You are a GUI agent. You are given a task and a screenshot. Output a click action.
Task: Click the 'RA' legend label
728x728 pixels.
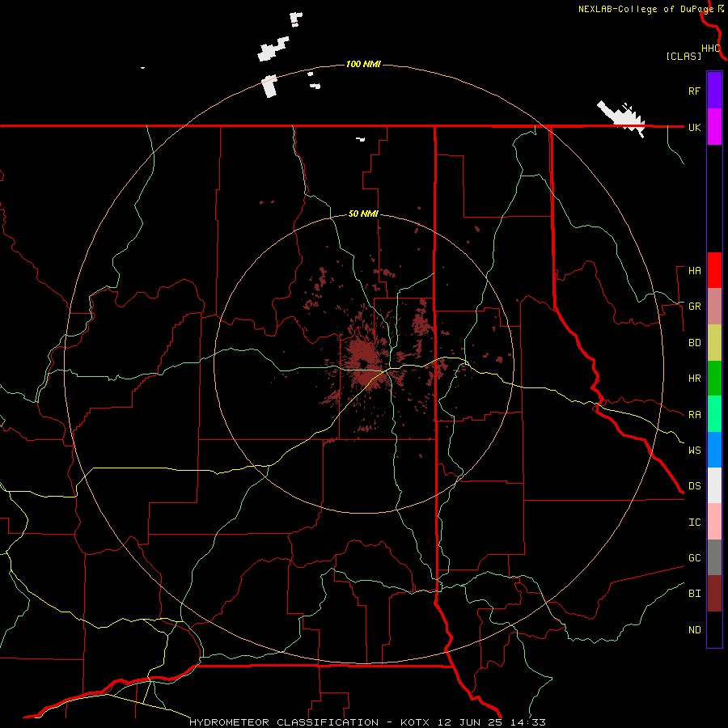(x=694, y=415)
